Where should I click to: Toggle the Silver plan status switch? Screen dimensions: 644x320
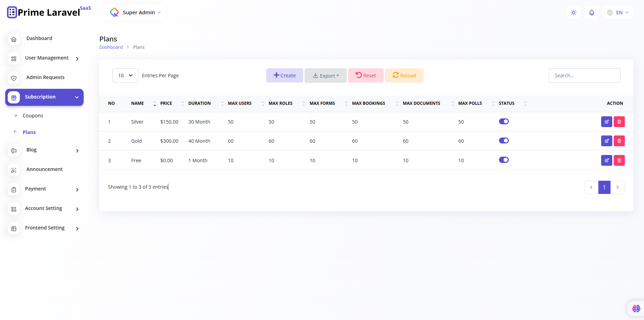tap(504, 121)
